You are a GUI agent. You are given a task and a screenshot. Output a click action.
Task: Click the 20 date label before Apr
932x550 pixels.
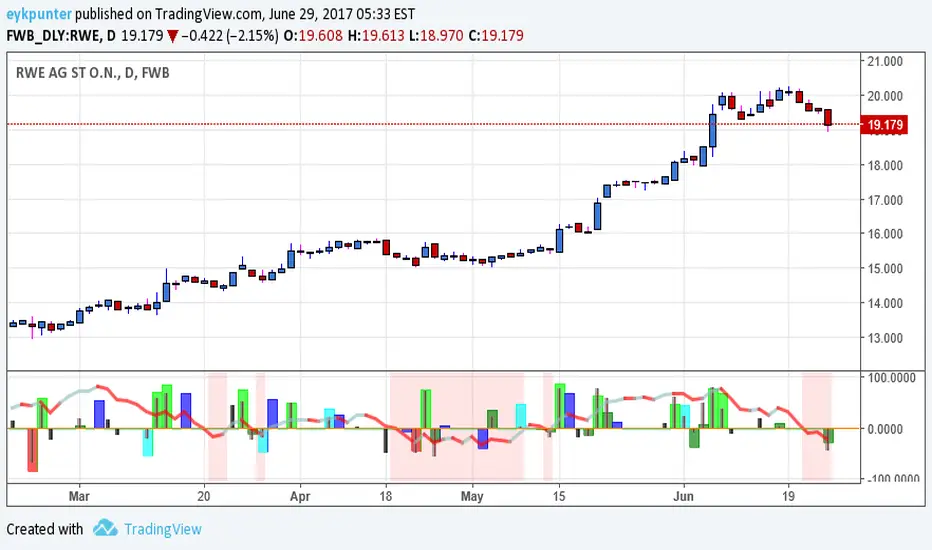(204, 496)
